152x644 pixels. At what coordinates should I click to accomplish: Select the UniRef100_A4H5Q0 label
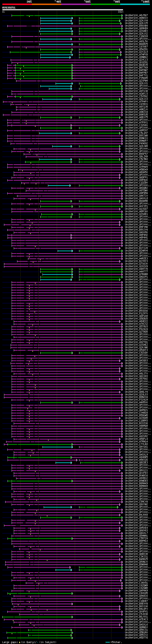point(136,402)
